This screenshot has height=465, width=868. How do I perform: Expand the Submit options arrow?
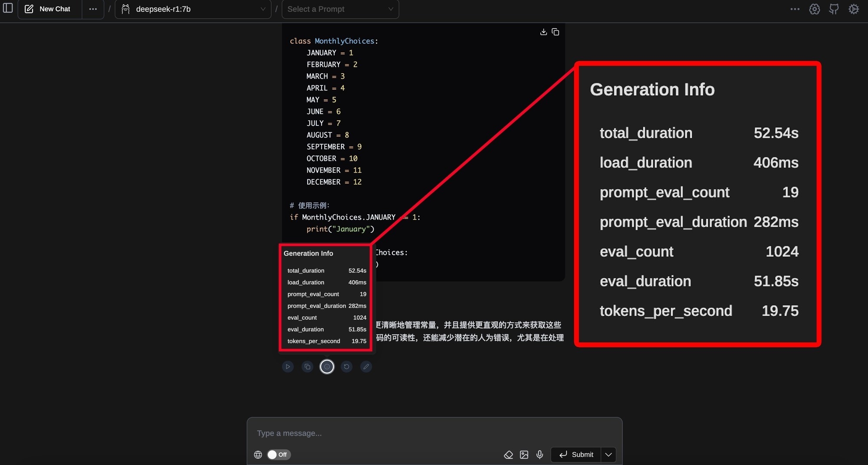[608, 455]
